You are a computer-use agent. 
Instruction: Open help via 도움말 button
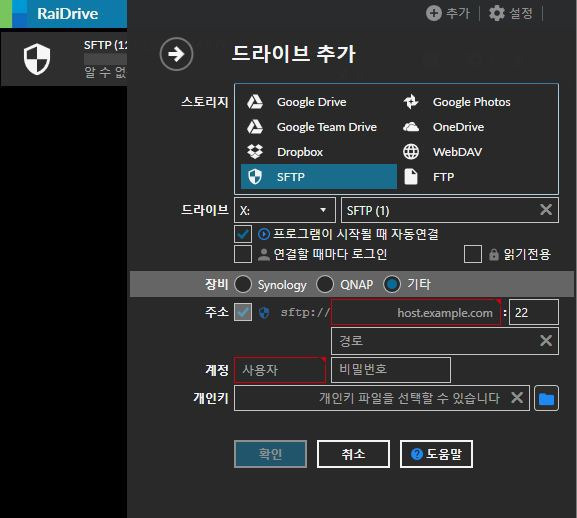(x=436, y=454)
